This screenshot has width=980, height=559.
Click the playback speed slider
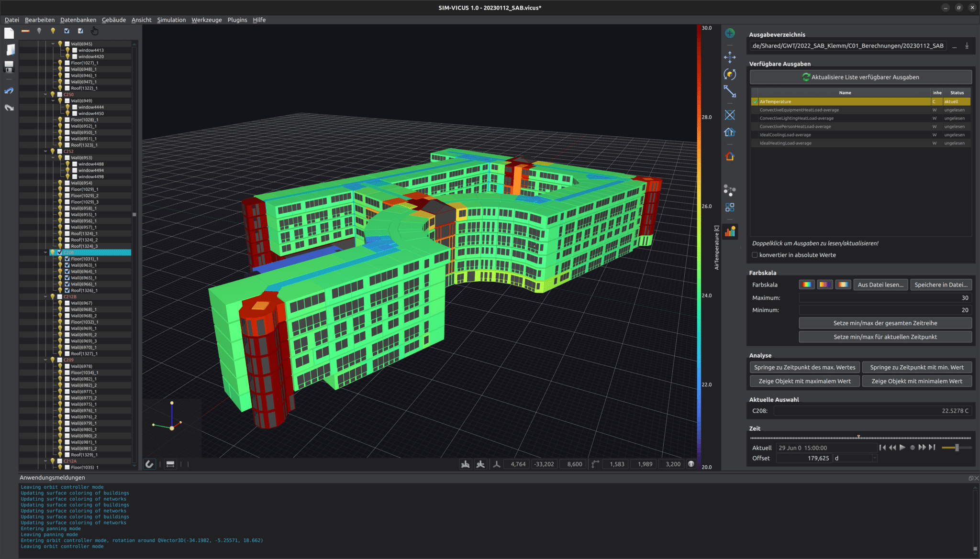coord(956,448)
